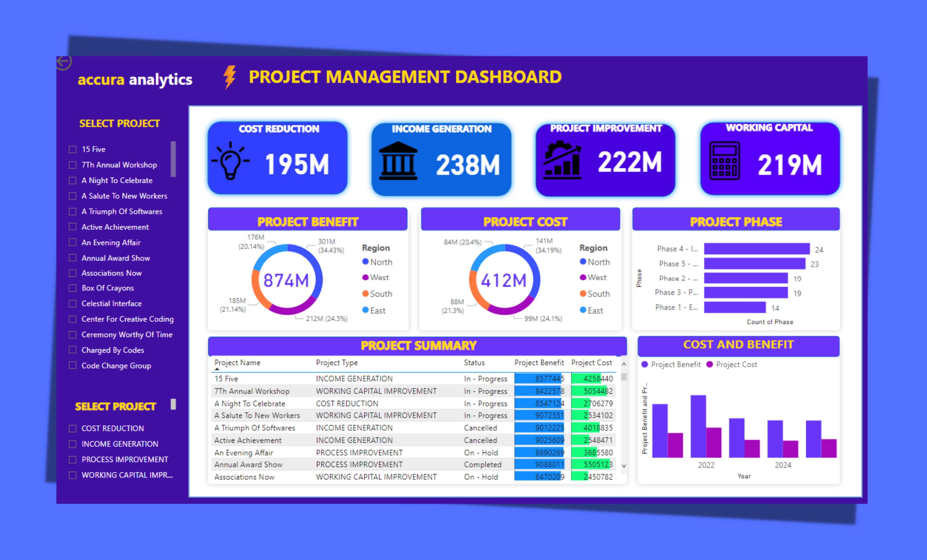Sort table by Status column header
This screenshot has height=560, width=927.
(474, 363)
